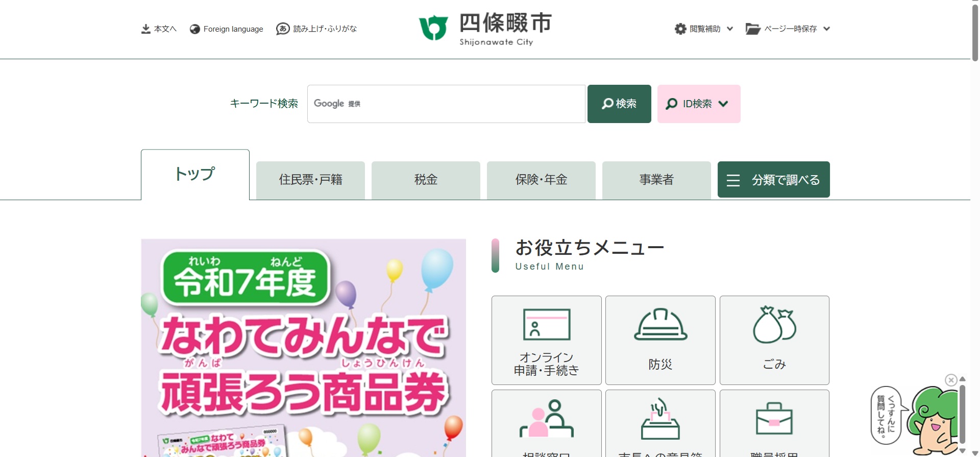Viewport: 980px width, 457px height.
Task: Open the 令和7年度 商品券 banner image
Action: 303,348
